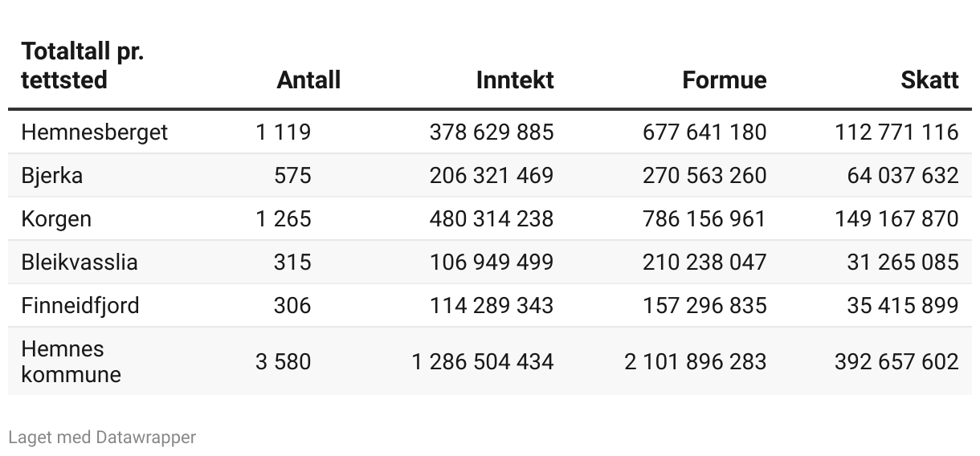Click total Formue value 2 101 896 283
The width and height of the screenshot is (980, 456).
click(x=695, y=361)
